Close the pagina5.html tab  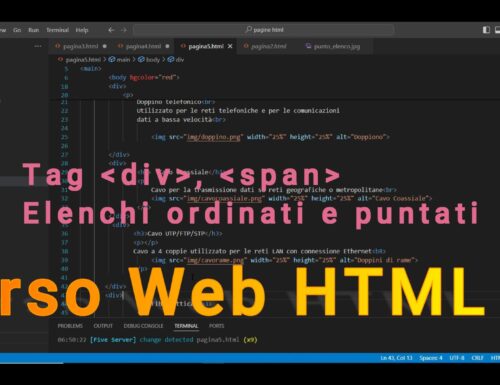[x=230, y=46]
